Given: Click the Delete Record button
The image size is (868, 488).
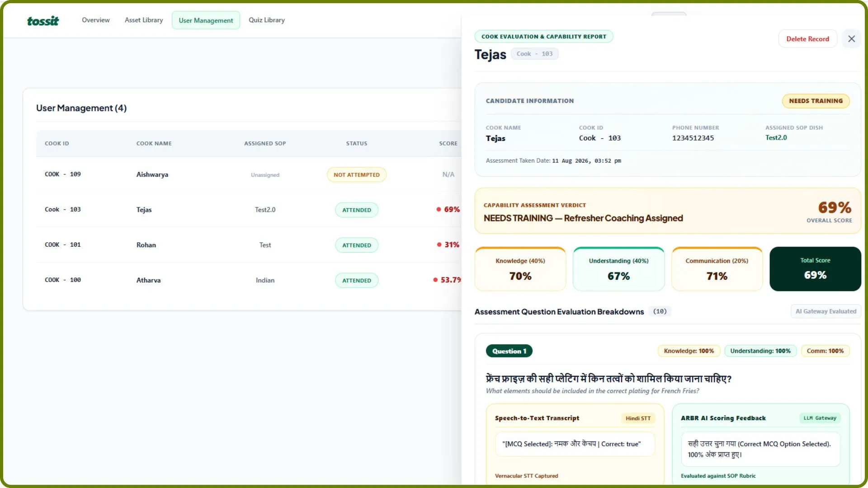Looking at the screenshot, I should (807, 39).
